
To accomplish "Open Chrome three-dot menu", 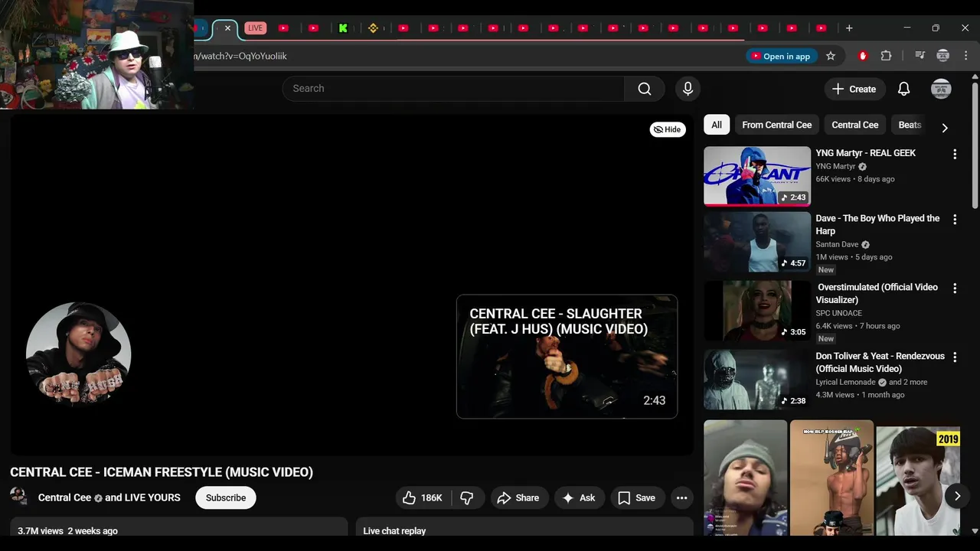I will tap(965, 56).
